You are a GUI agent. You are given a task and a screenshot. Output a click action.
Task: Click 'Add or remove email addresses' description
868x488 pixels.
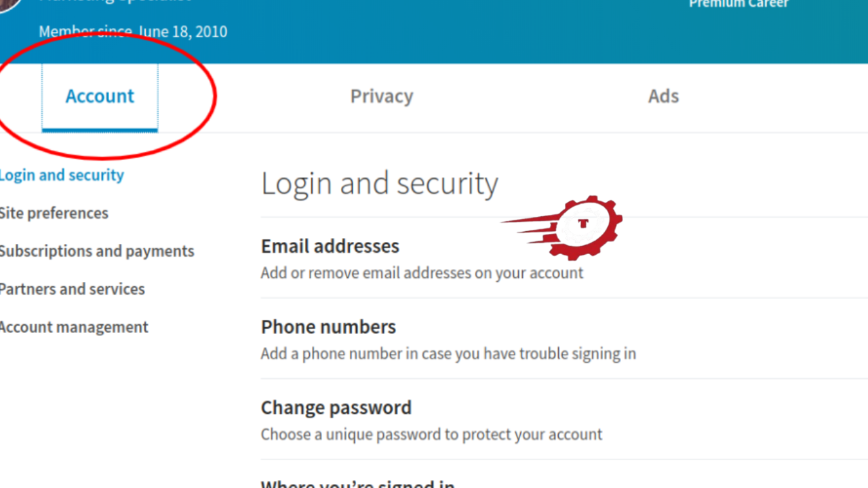[x=422, y=273]
